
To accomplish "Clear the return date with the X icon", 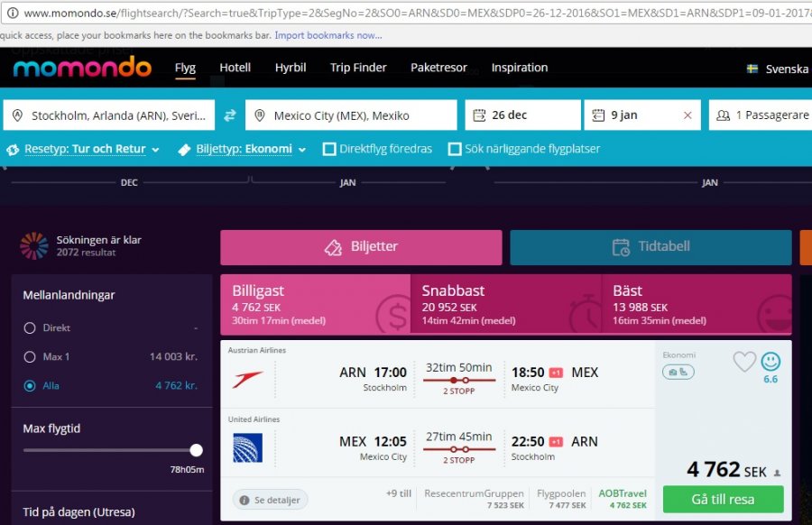I will (x=687, y=115).
